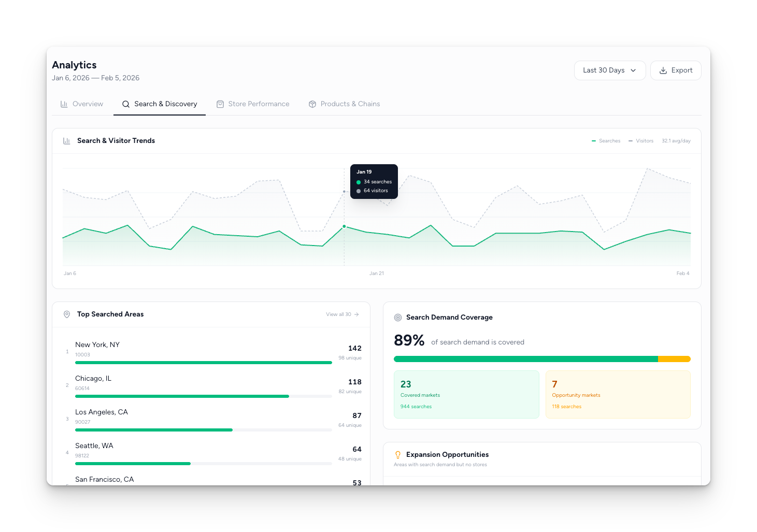This screenshot has width=757, height=532.
Task: Click the Jan 6 axis label
Action: tap(70, 274)
